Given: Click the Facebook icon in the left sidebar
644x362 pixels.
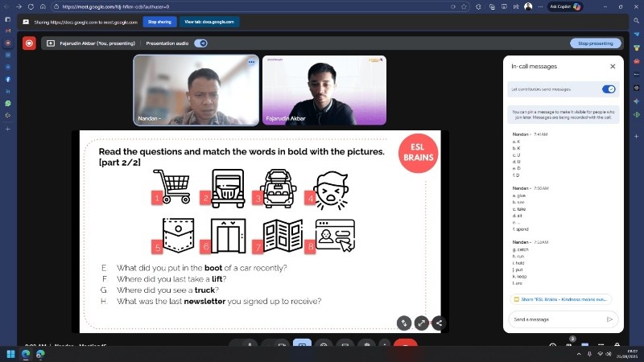Looking at the screenshot, I should click(x=8, y=79).
